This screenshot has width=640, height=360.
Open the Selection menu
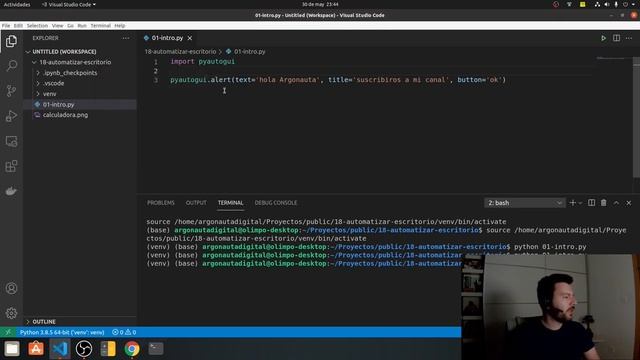point(37,25)
